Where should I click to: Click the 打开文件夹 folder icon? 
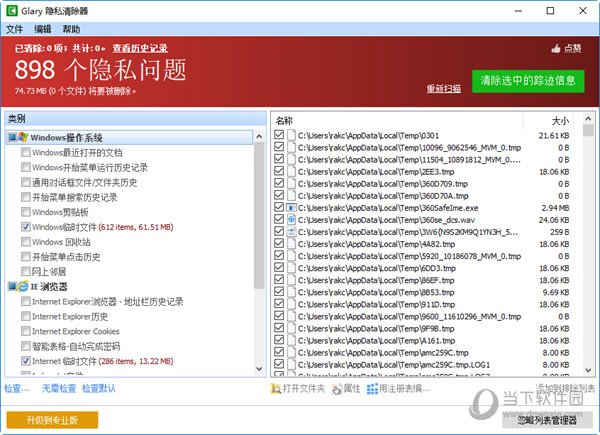click(276, 389)
